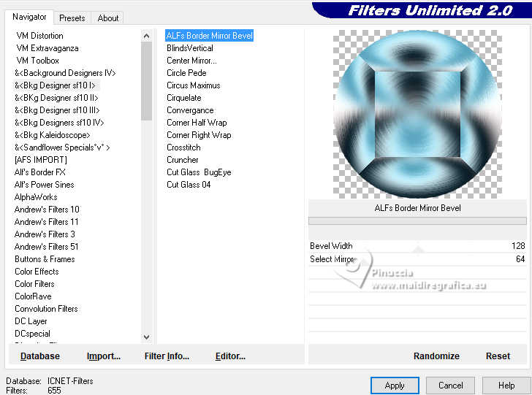Select Convolution Filters category
Viewport: 532px width, 395px height.
[46, 309]
